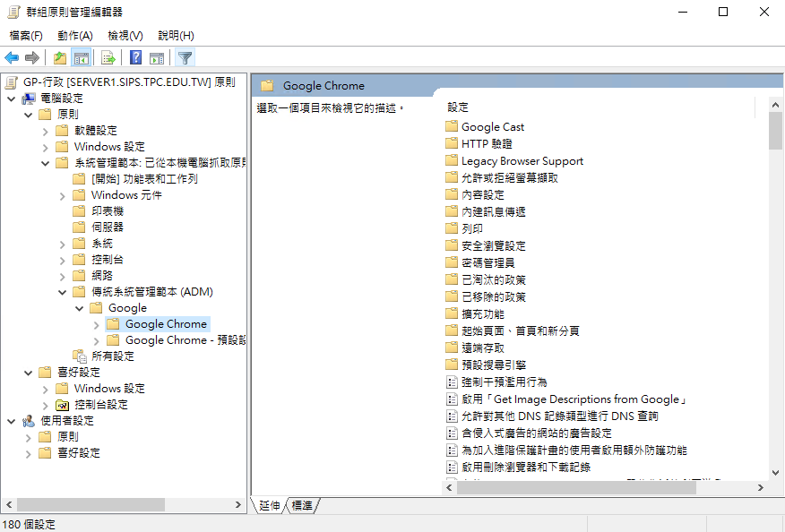Click the 擴充功能 folder icon

point(452,313)
